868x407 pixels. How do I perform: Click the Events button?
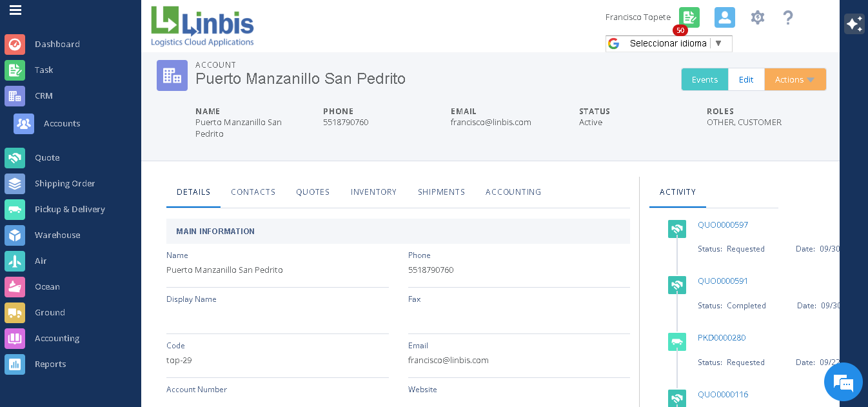705,79
